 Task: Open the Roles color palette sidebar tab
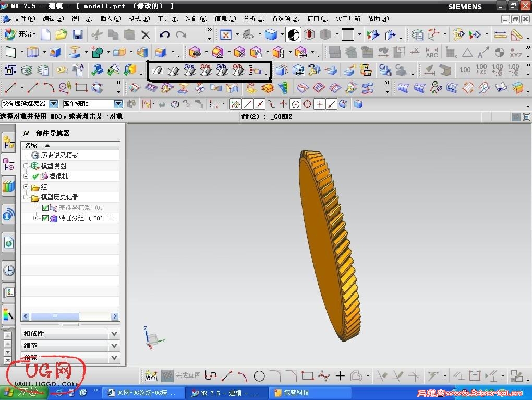pos(8,314)
